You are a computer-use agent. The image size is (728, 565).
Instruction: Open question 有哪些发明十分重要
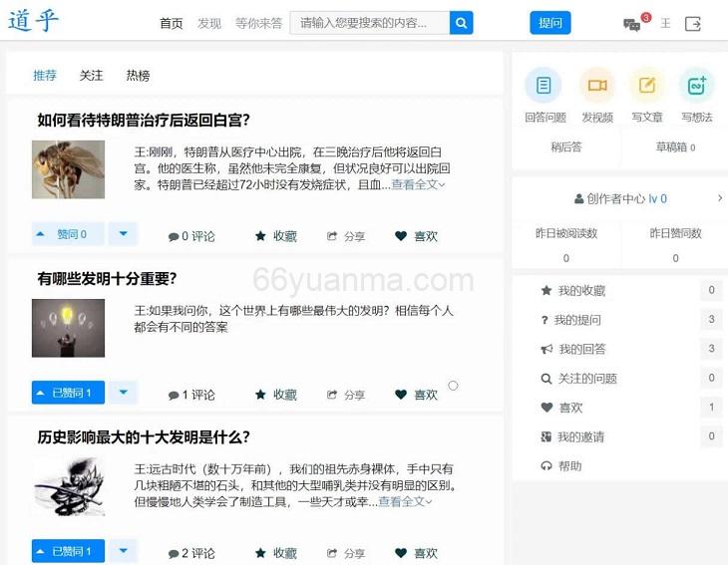click(107, 278)
